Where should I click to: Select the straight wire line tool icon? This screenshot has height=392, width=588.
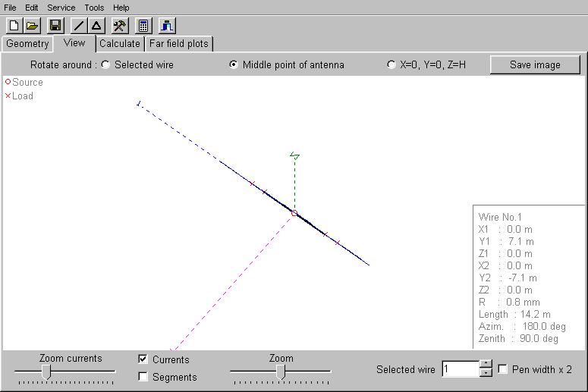pos(79,26)
